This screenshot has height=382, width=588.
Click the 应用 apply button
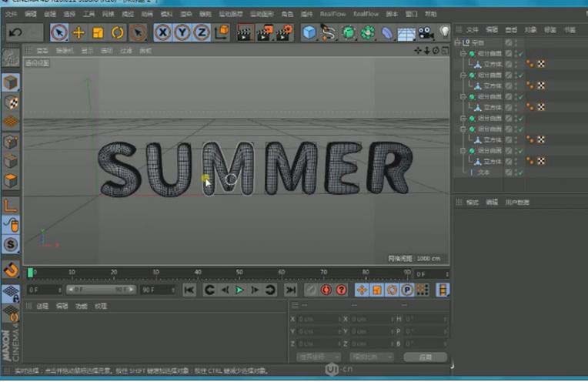[x=426, y=357]
